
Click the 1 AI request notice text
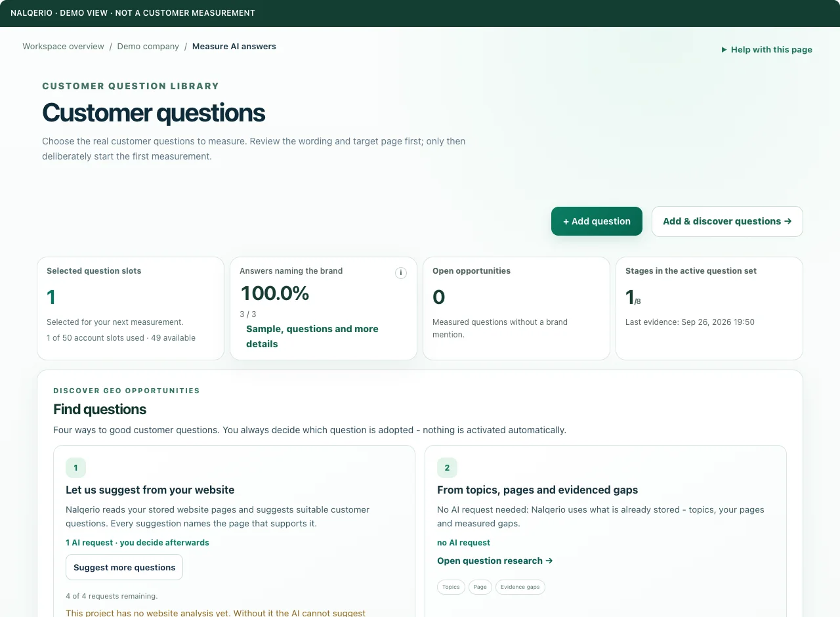coord(137,543)
